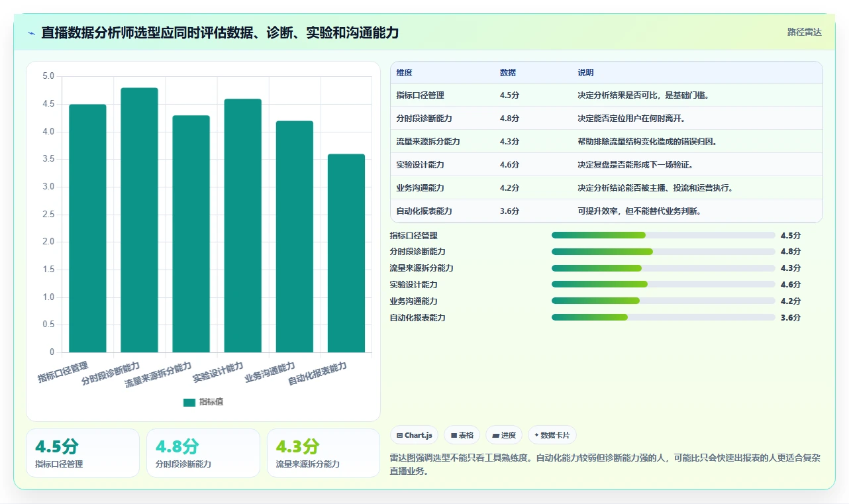Click the 分时段诊断能力 progress bar
849x504 pixels.
(663, 252)
